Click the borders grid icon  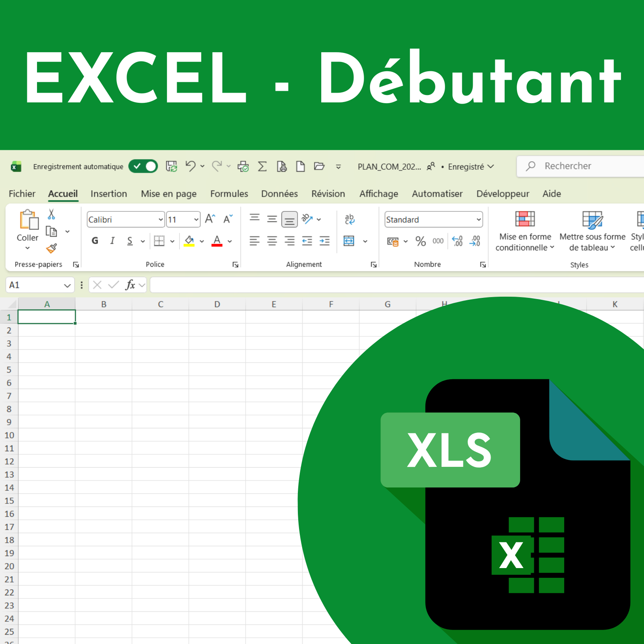[159, 241]
